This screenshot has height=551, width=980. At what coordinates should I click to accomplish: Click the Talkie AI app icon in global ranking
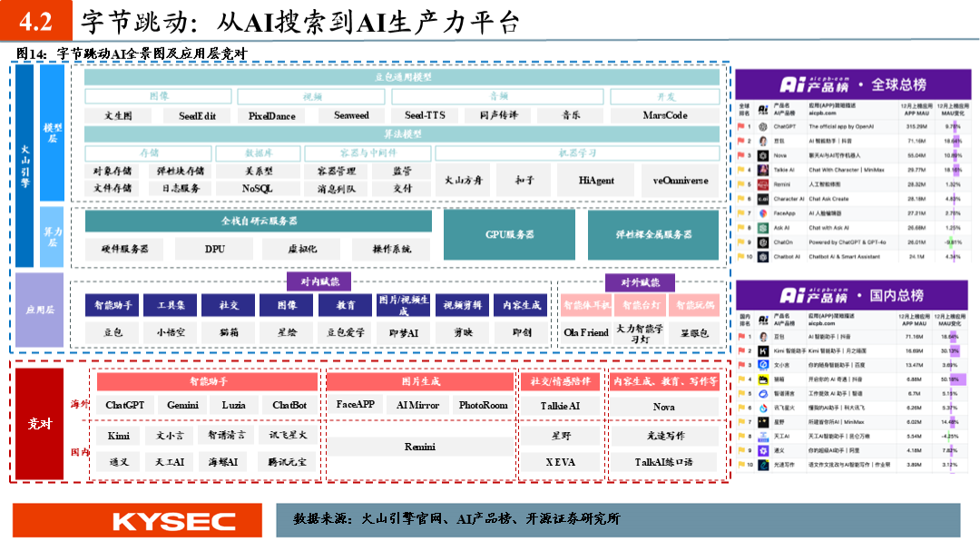click(763, 170)
